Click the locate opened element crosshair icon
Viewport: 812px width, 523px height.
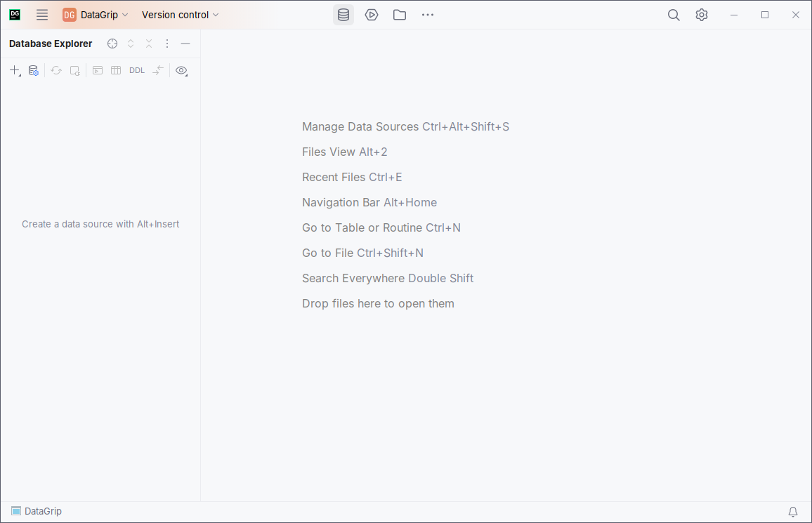click(x=112, y=44)
